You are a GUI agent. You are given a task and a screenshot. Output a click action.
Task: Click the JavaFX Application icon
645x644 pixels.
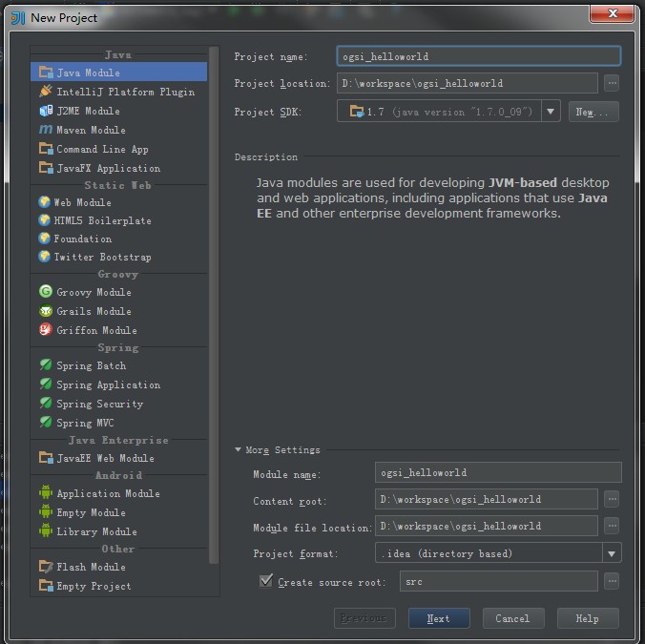point(46,167)
